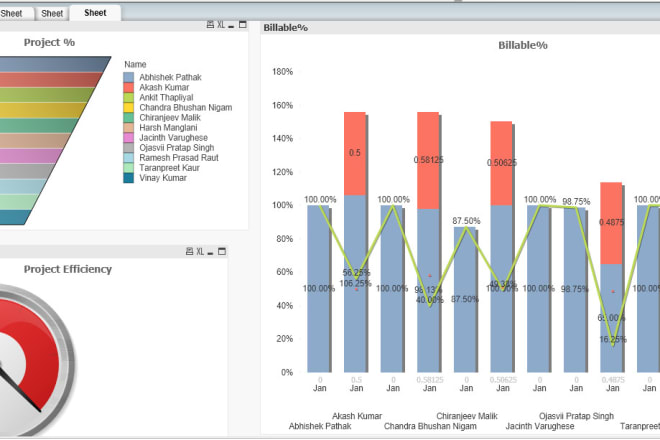This screenshot has height=440, width=660.
Task: Click the print icon on Project % panel
Action: [210, 24]
